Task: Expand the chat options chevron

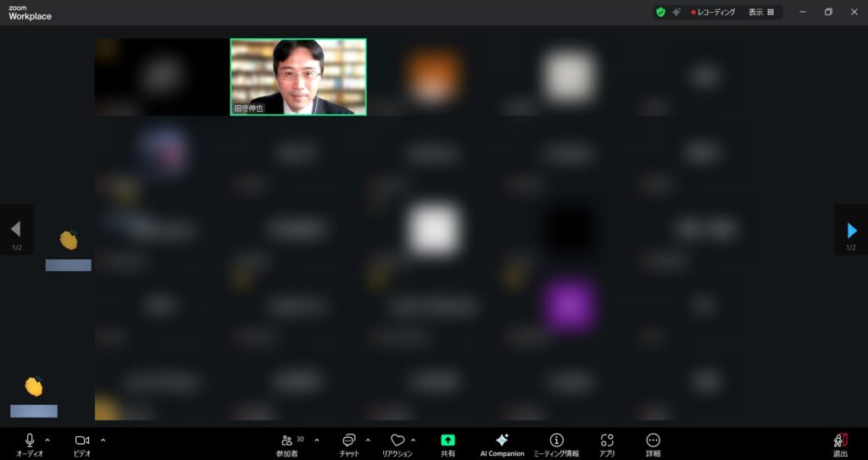Action: [368, 440]
